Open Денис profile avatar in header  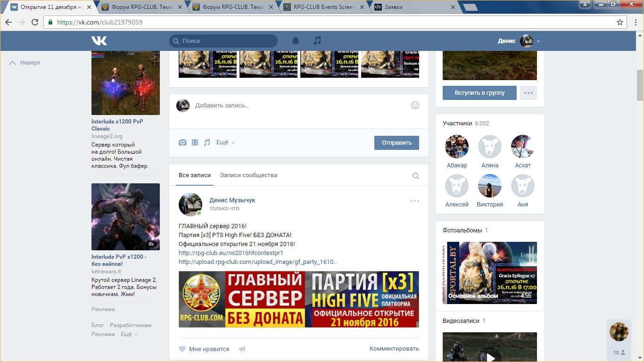(527, 41)
